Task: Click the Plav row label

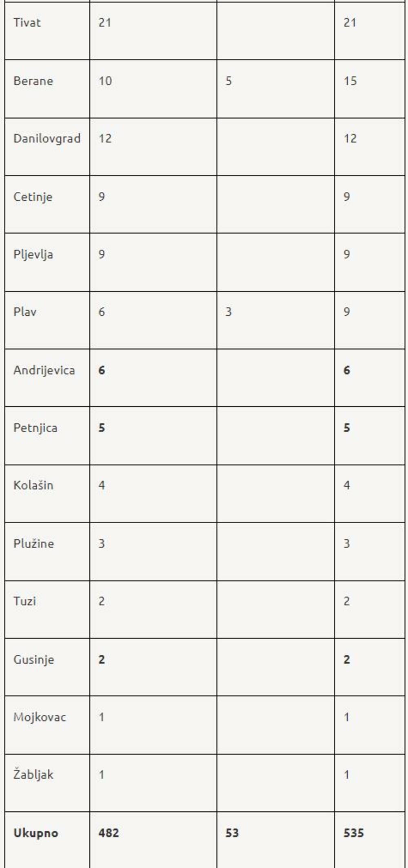Action: pyautogui.click(x=25, y=312)
